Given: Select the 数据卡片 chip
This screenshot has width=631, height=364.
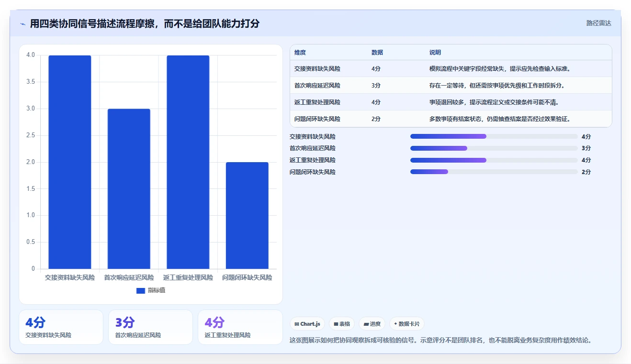Looking at the screenshot, I should pyautogui.click(x=406, y=324).
